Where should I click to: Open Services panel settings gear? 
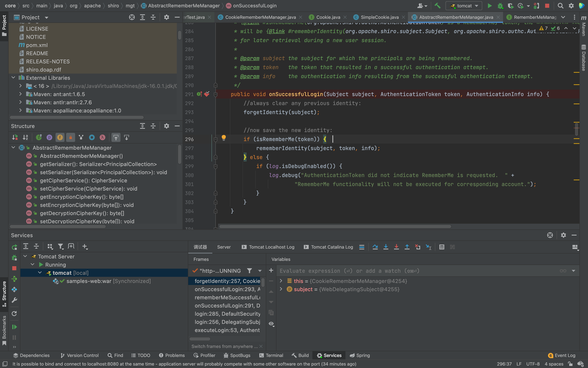563,235
